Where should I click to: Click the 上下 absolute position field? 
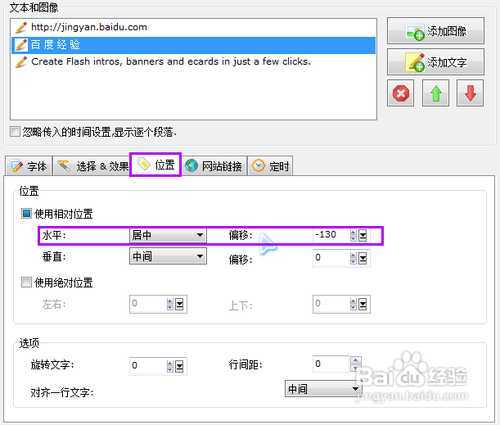point(331,304)
